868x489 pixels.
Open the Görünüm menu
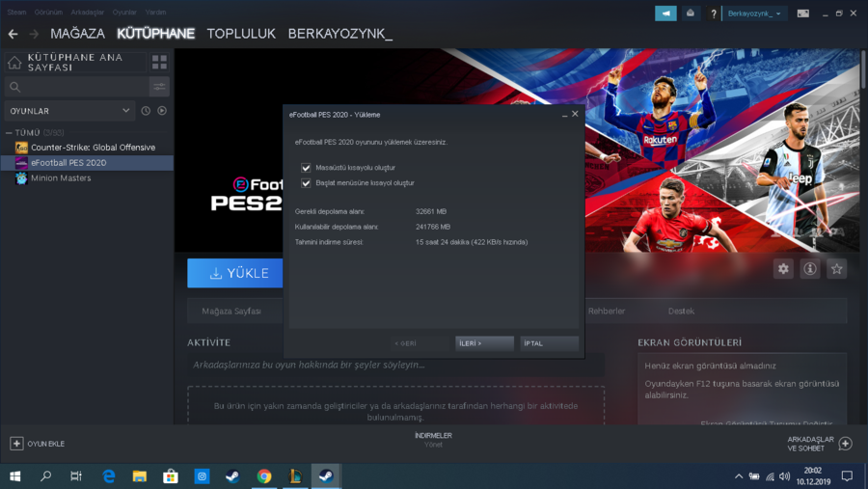coord(48,13)
